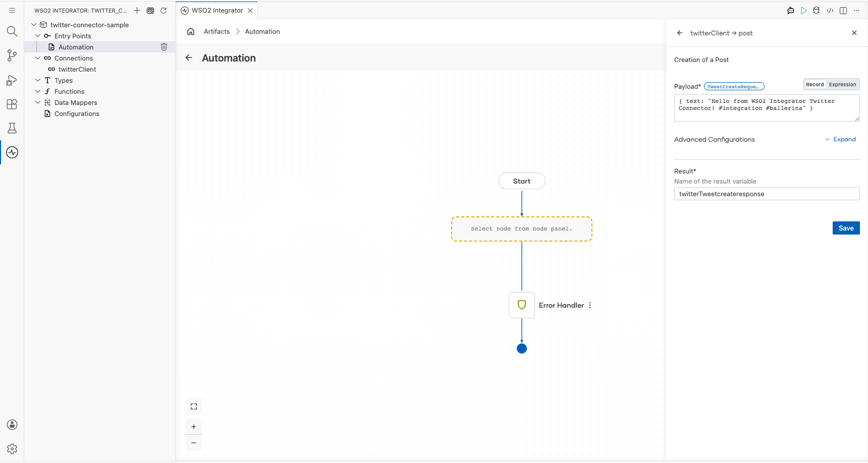Go to home icon in breadcrumb
This screenshot has height=463, width=868.
pyautogui.click(x=191, y=31)
